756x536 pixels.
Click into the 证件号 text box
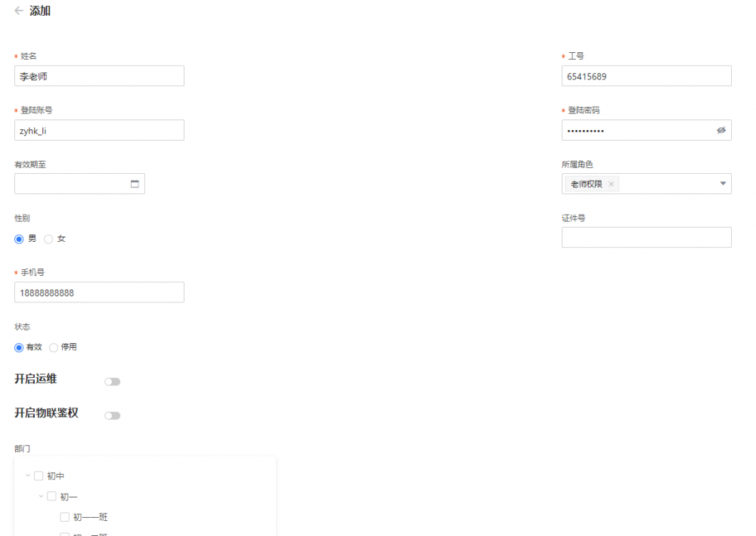[x=646, y=237]
